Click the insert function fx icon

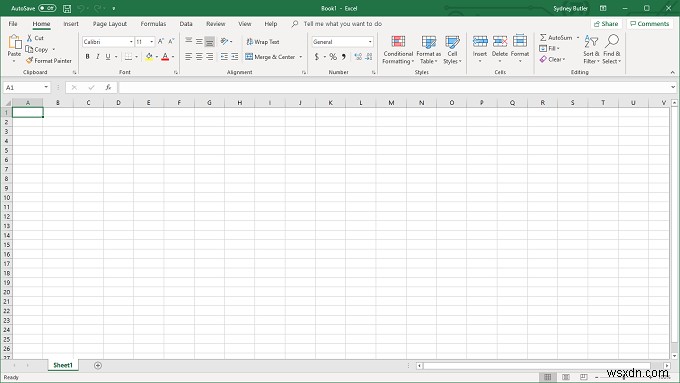click(x=108, y=88)
